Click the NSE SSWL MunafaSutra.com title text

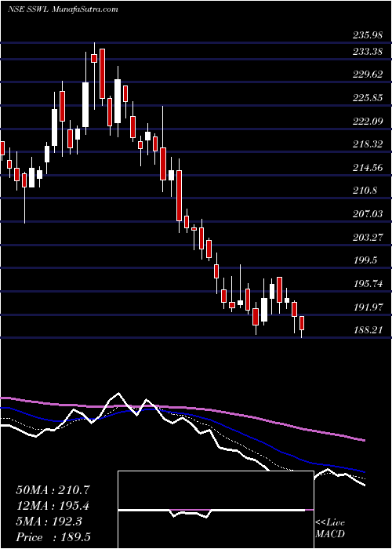62,9
